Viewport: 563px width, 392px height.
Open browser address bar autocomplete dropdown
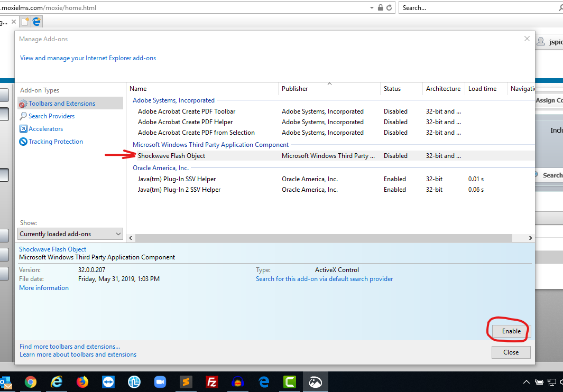[x=372, y=7]
